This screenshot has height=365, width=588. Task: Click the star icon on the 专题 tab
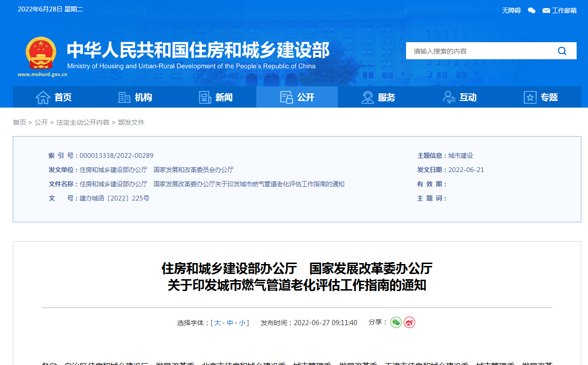tap(530, 97)
